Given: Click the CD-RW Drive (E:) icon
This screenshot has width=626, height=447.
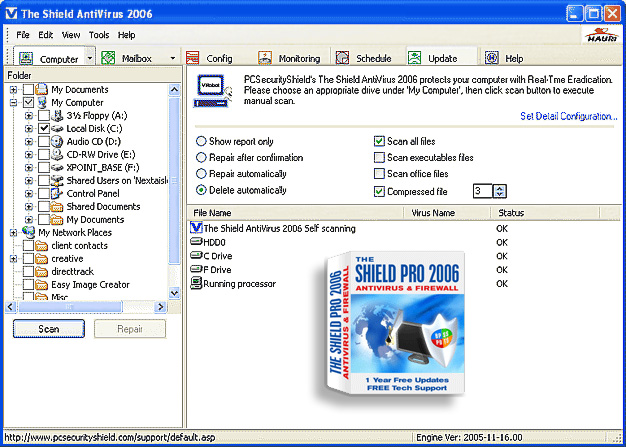Looking at the screenshot, I should pos(57,154).
